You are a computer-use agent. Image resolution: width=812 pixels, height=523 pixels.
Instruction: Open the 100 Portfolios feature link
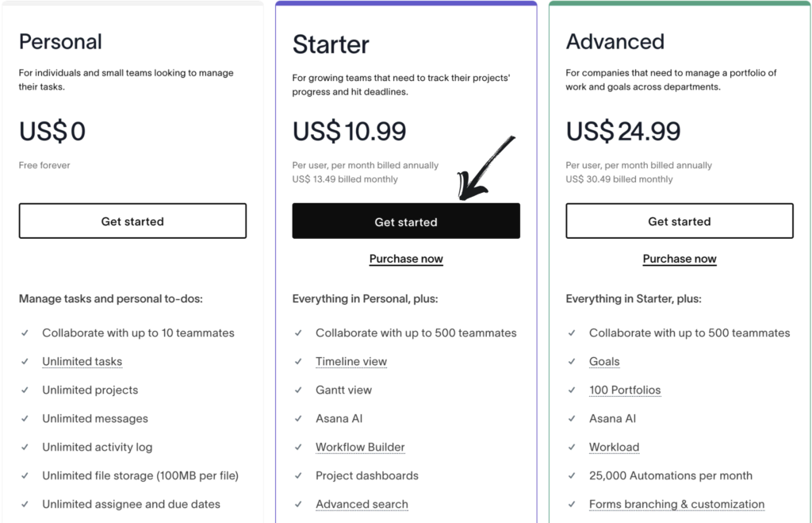click(625, 390)
